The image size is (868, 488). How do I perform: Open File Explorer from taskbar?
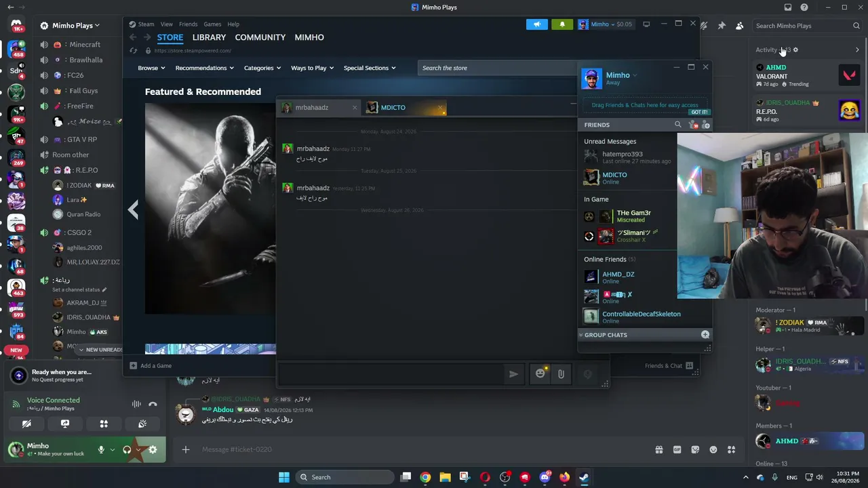(x=445, y=477)
